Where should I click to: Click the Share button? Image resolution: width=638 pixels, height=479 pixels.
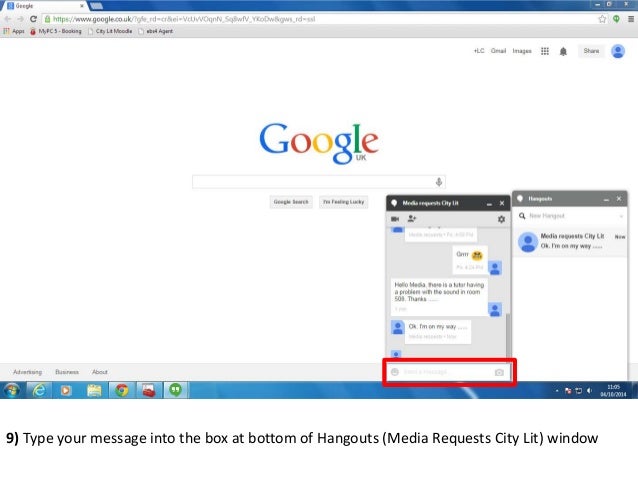pyautogui.click(x=591, y=51)
